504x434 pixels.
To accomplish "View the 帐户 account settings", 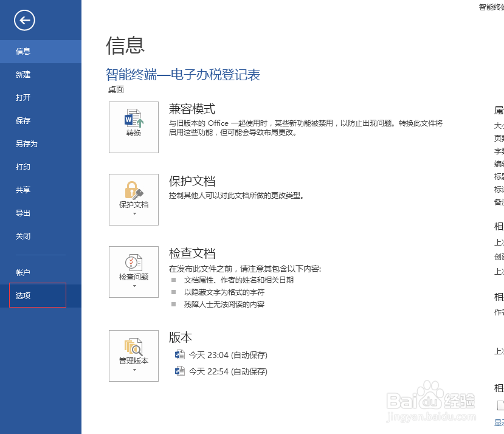I will tap(23, 272).
